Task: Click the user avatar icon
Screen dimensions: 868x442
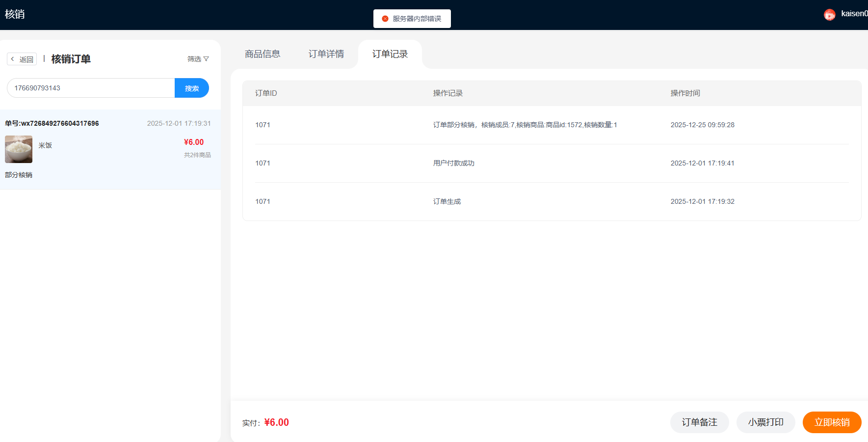Action: [829, 15]
